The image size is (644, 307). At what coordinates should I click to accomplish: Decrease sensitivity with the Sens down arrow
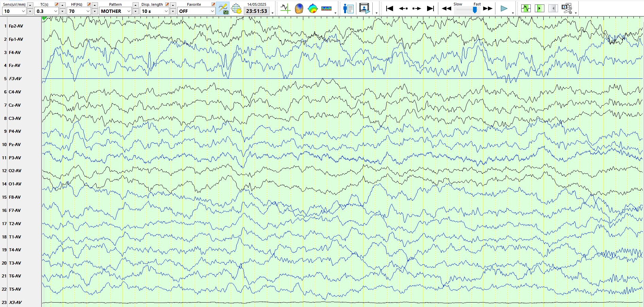pos(30,12)
